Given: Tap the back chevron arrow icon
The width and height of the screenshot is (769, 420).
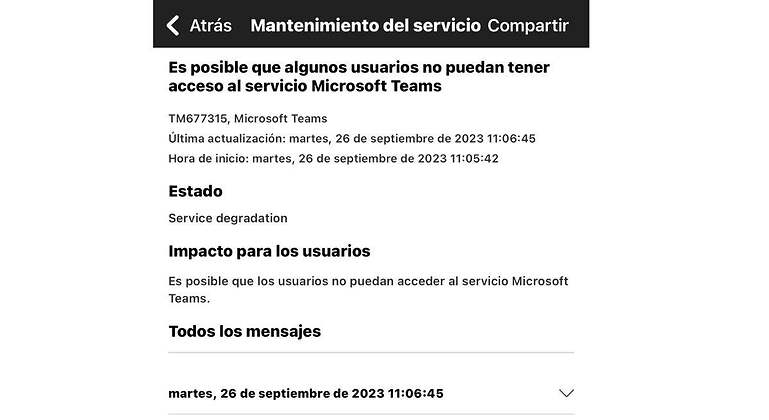Looking at the screenshot, I should pos(173,26).
